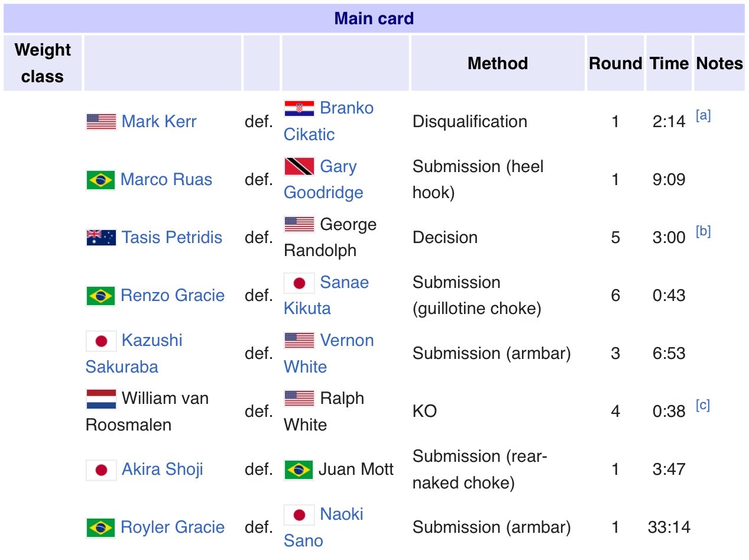Open footnote [c] for the KO fight
The image size is (749, 560).
pyautogui.click(x=703, y=406)
